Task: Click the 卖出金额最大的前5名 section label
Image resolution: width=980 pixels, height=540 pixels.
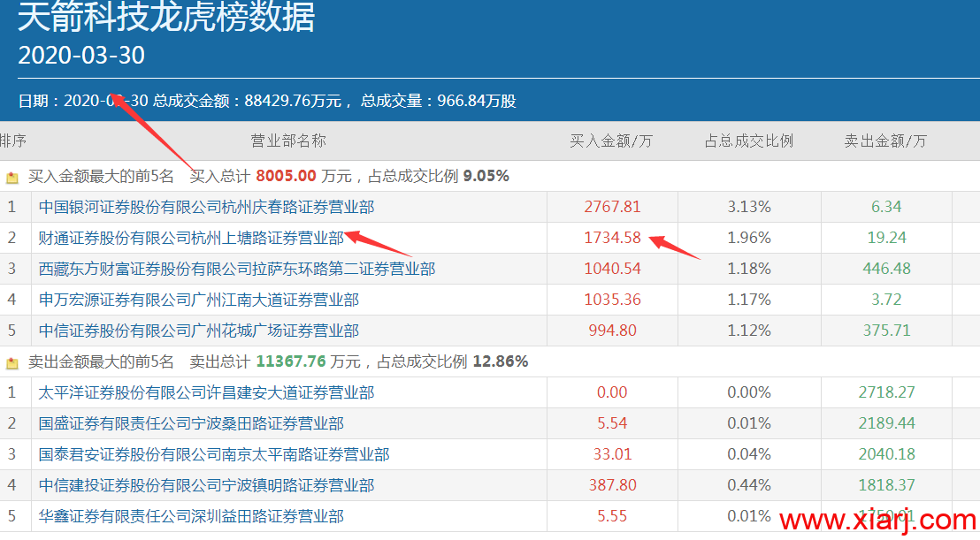Action: [101, 361]
